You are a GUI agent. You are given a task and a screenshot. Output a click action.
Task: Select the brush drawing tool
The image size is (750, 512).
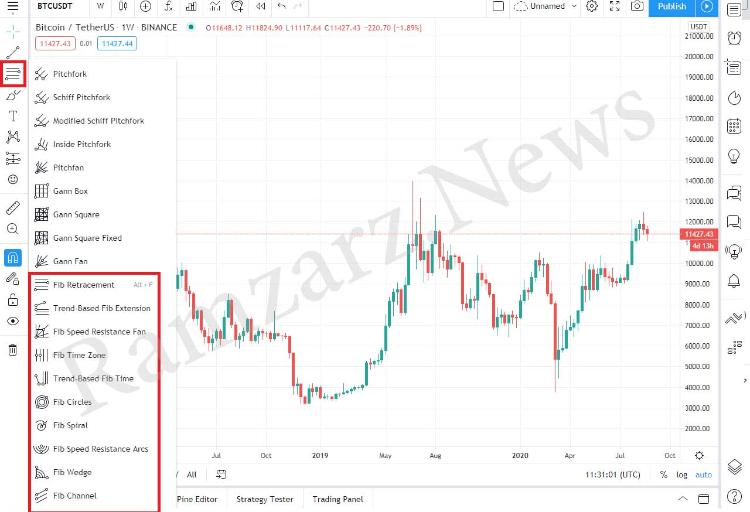click(13, 95)
